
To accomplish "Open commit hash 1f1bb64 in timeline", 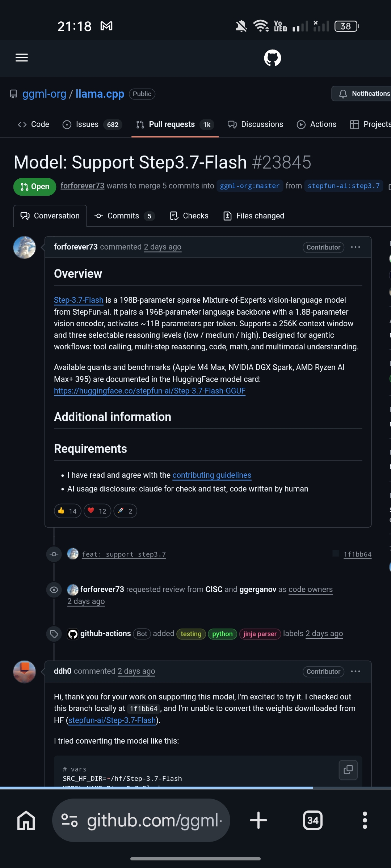I will pos(357,554).
